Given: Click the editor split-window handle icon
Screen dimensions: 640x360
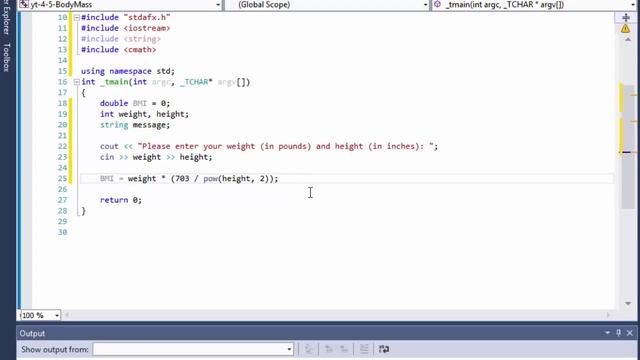Looking at the screenshot, I should pos(626,18).
